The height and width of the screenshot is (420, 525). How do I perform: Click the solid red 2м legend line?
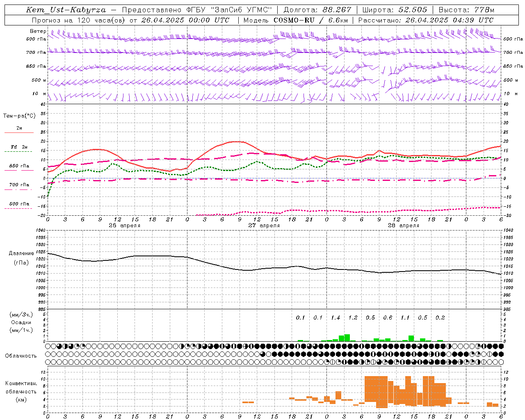(19, 132)
